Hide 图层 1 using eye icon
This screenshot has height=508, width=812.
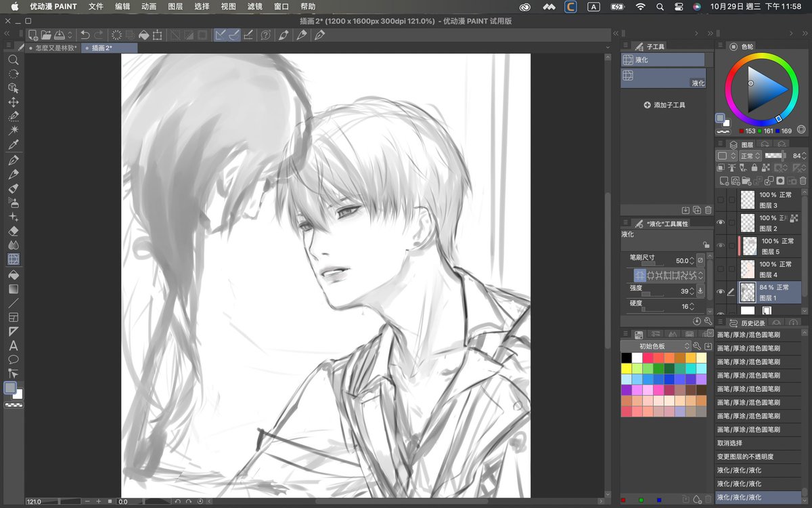click(721, 292)
